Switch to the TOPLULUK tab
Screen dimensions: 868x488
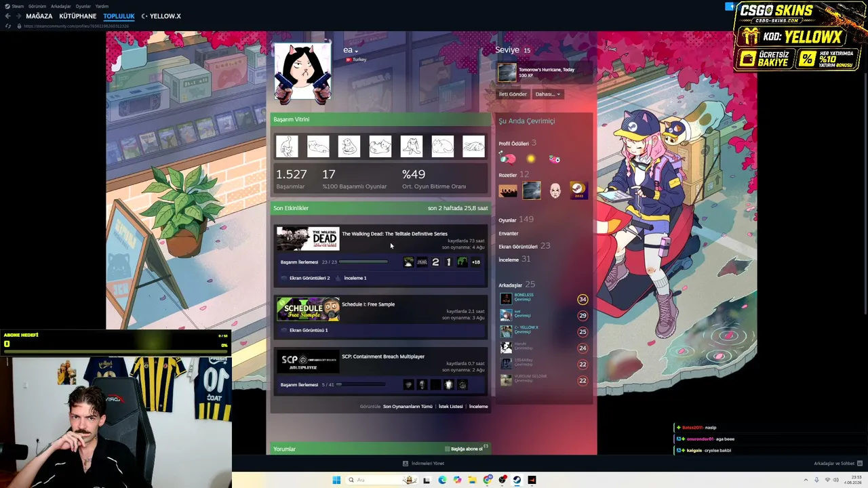(x=119, y=16)
